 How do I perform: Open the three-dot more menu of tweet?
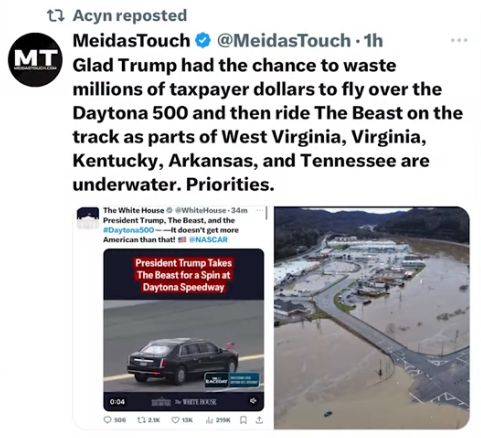(x=459, y=40)
